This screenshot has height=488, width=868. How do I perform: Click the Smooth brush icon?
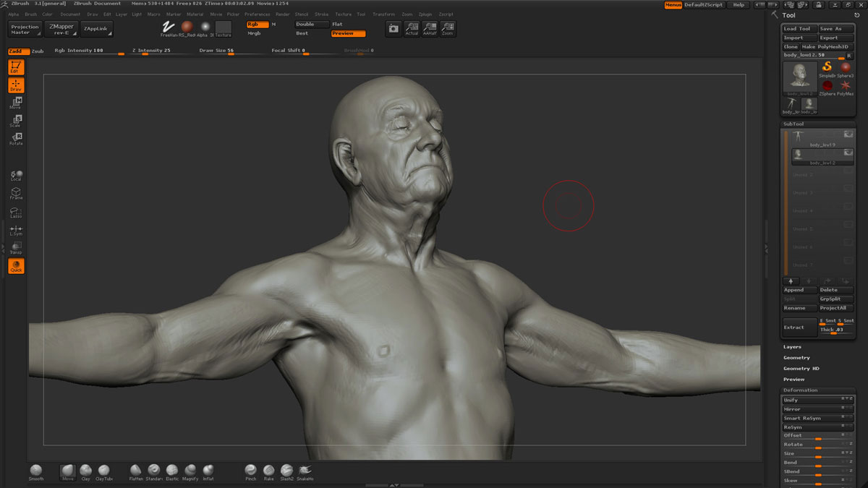coord(36,471)
